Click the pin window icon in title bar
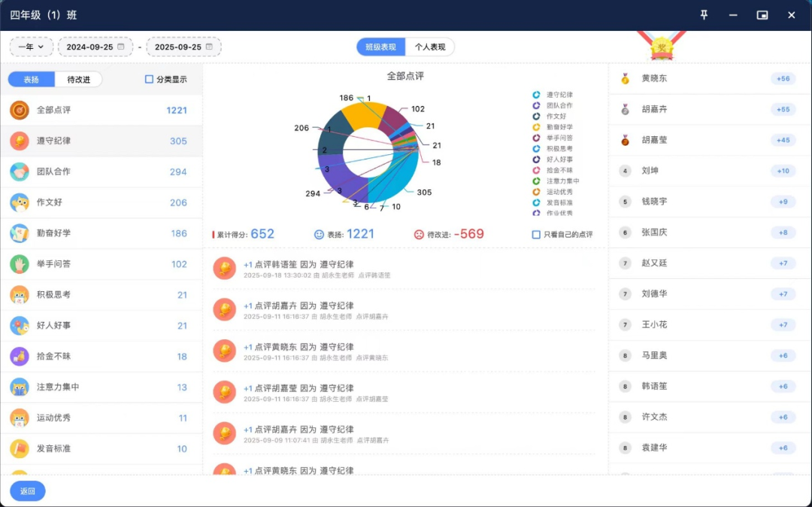812x507 pixels. tap(704, 15)
